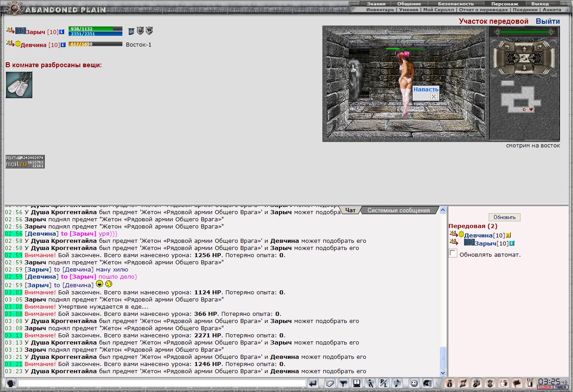Click the Обновить button

point(504,217)
